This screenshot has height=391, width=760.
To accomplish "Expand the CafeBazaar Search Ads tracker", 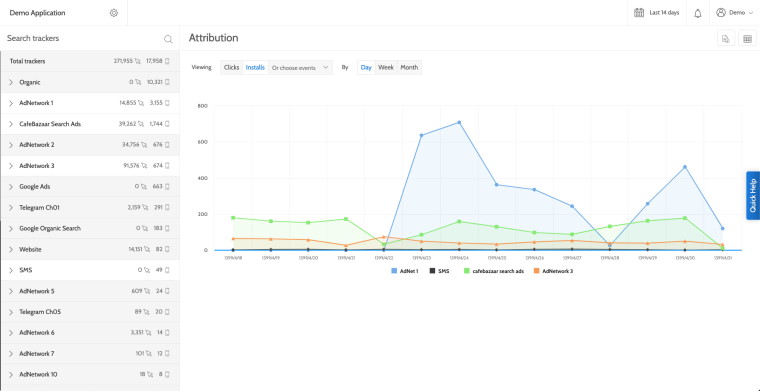I will (11, 124).
